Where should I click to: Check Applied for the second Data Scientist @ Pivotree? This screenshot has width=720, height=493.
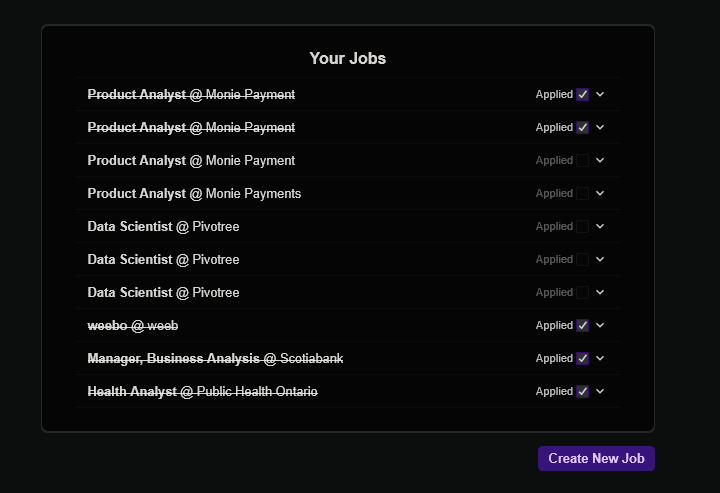point(582,260)
